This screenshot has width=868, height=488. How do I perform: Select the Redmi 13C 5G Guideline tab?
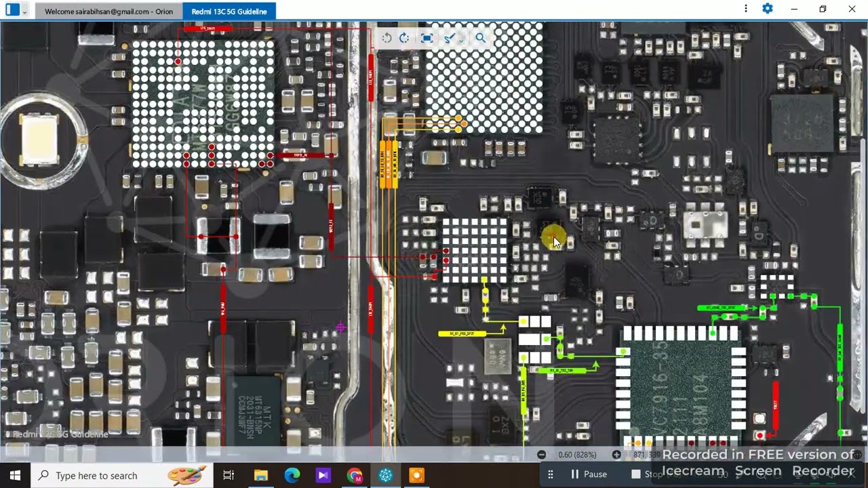pyautogui.click(x=229, y=12)
